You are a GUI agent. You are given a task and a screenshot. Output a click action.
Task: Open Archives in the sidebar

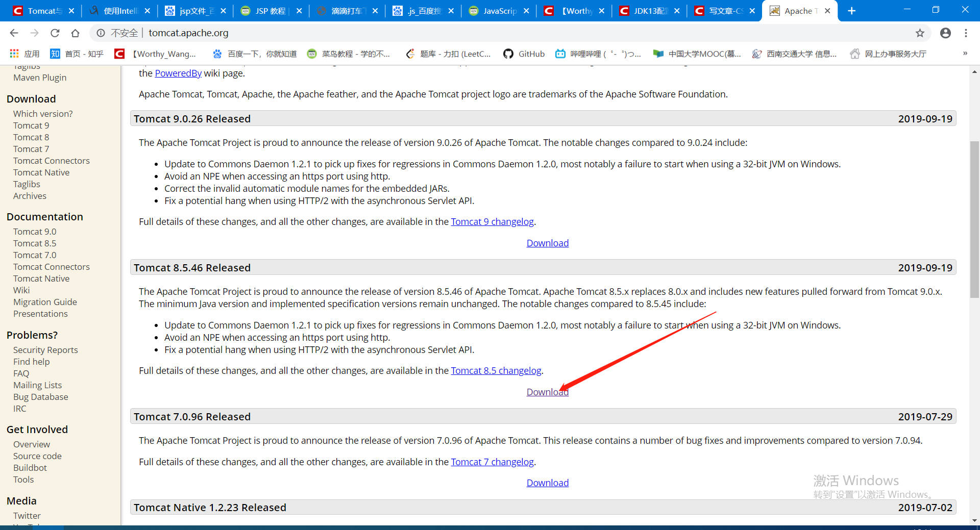(x=30, y=196)
